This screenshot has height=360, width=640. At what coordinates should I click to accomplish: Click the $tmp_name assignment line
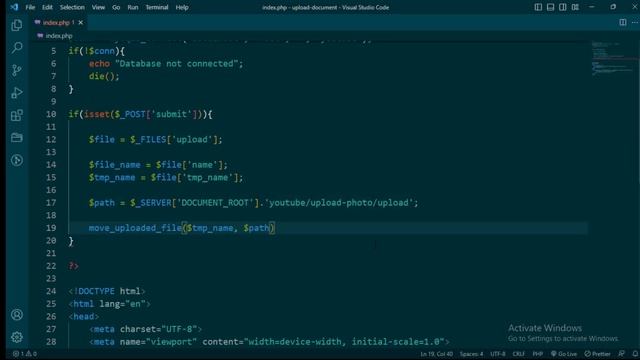(x=166, y=178)
